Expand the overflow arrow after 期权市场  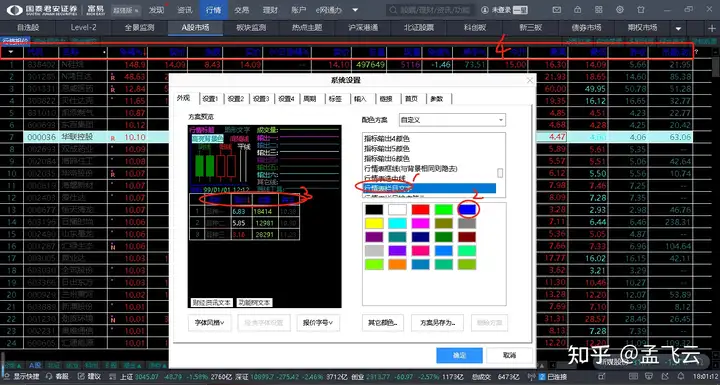point(678,28)
